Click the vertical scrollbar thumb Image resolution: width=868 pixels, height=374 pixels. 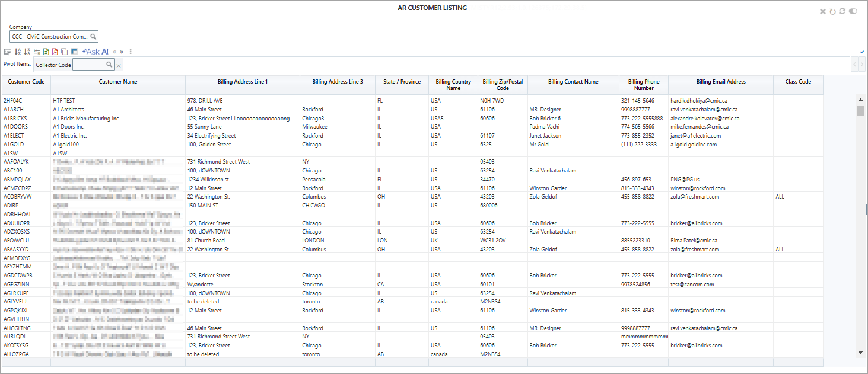[x=860, y=111]
